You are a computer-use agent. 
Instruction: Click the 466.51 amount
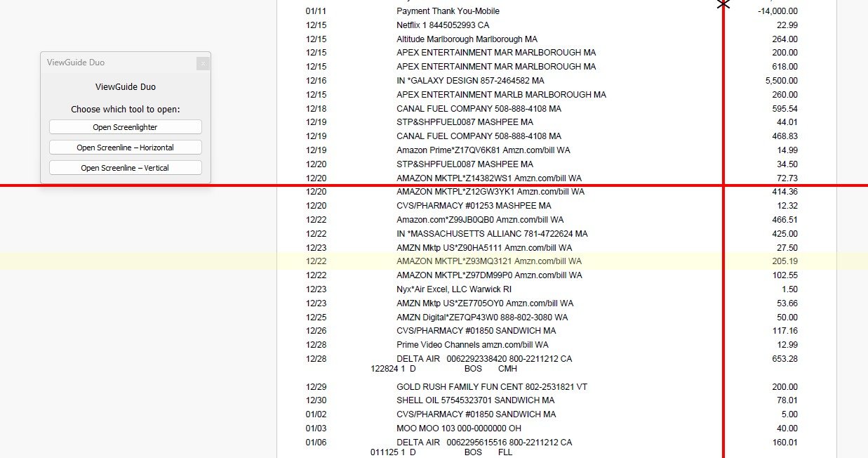(x=785, y=220)
